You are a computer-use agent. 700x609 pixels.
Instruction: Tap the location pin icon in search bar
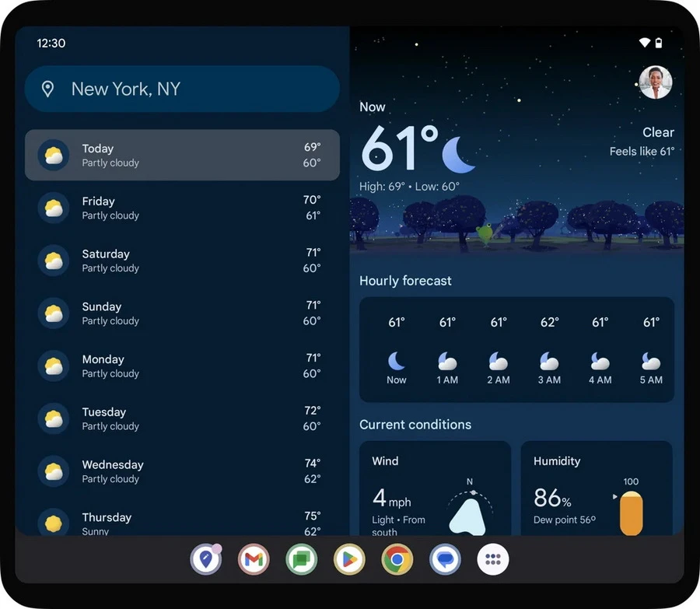click(47, 89)
